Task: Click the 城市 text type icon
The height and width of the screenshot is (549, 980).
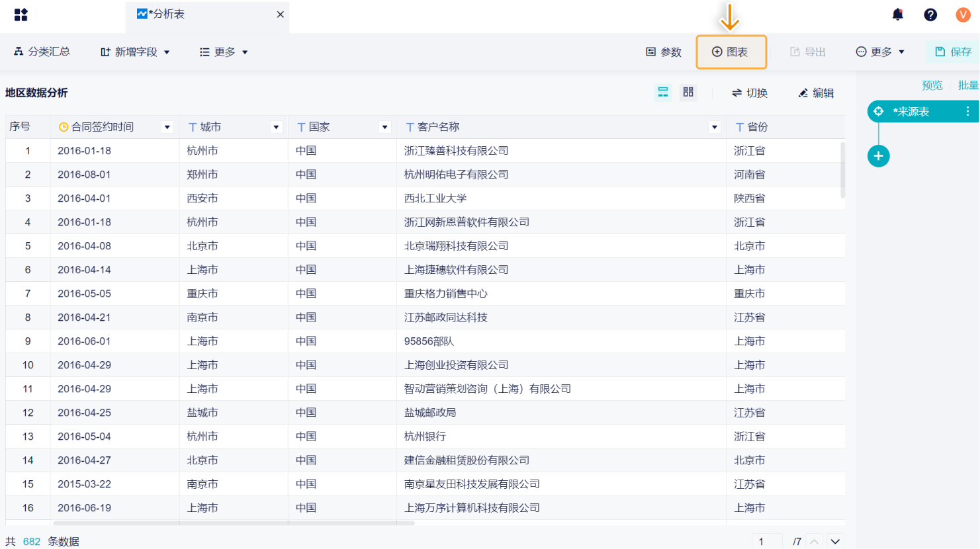Action: [x=193, y=127]
